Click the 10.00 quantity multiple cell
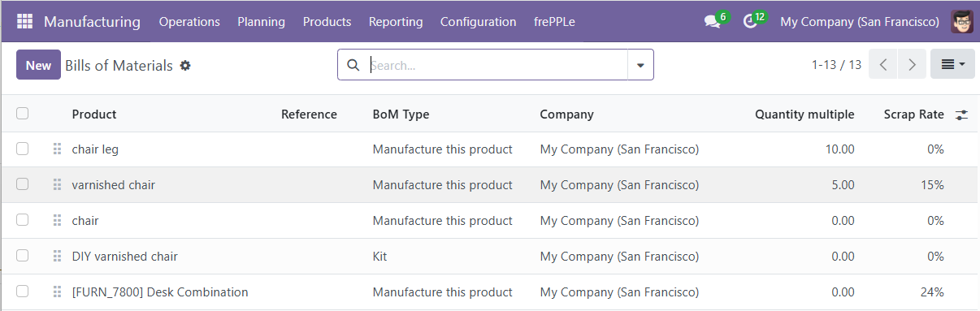This screenshot has width=980, height=311. (840, 149)
